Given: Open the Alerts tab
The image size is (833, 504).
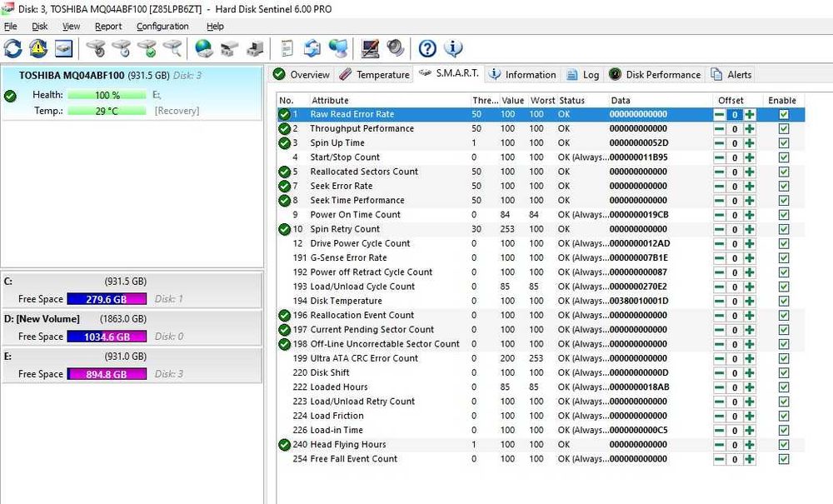Looking at the screenshot, I should (731, 74).
